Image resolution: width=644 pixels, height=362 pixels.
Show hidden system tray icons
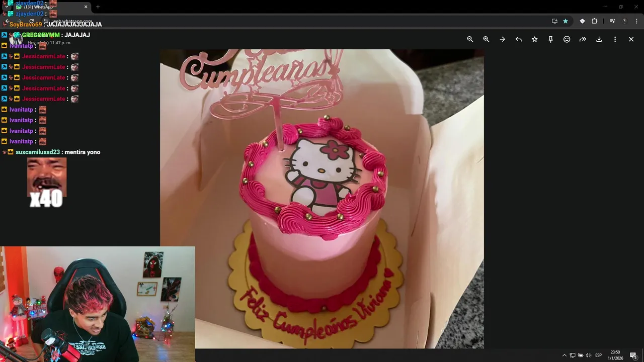point(564,355)
